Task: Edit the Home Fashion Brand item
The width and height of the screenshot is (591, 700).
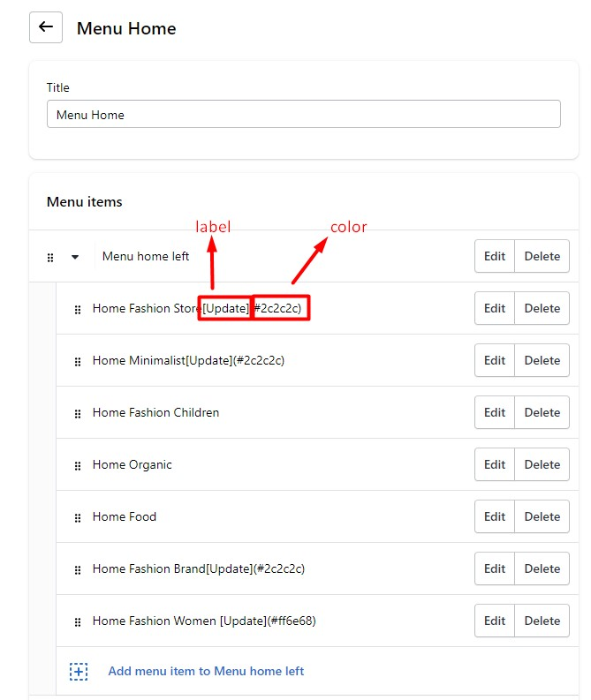Action: pyautogui.click(x=495, y=568)
